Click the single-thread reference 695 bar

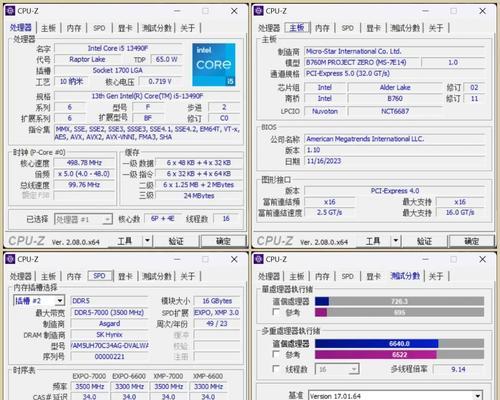(x=399, y=312)
